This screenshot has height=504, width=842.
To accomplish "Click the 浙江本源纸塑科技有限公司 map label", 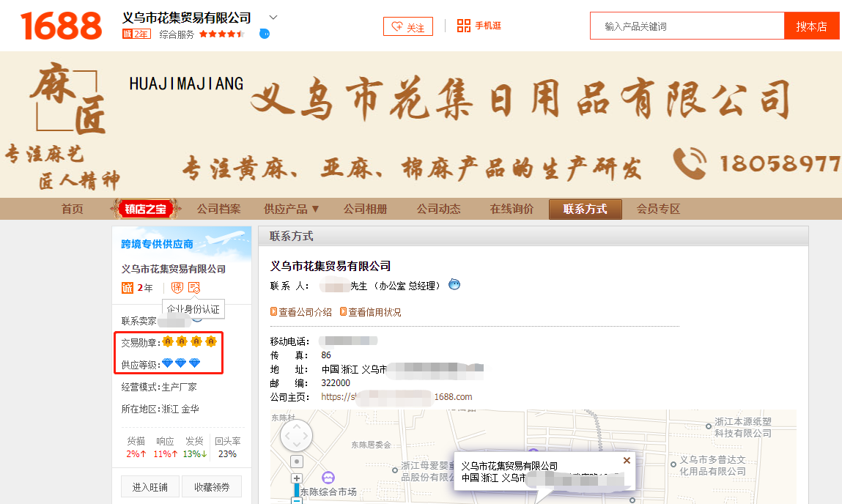I will click(742, 427).
